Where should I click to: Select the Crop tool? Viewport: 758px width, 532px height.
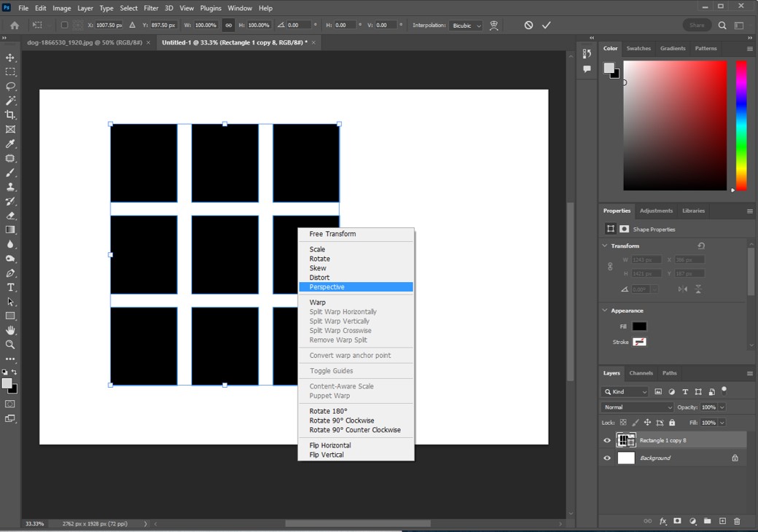tap(10, 115)
